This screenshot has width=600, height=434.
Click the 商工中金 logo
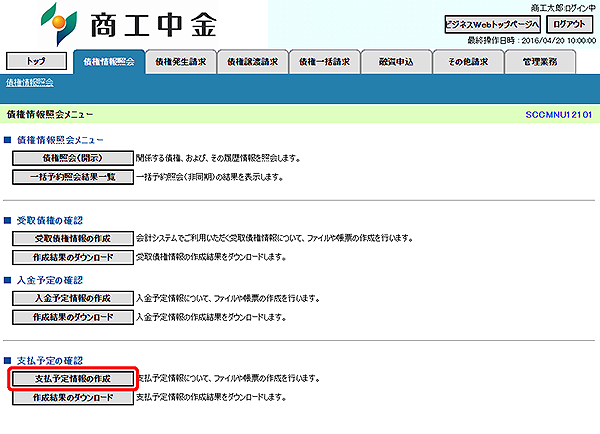[129, 24]
